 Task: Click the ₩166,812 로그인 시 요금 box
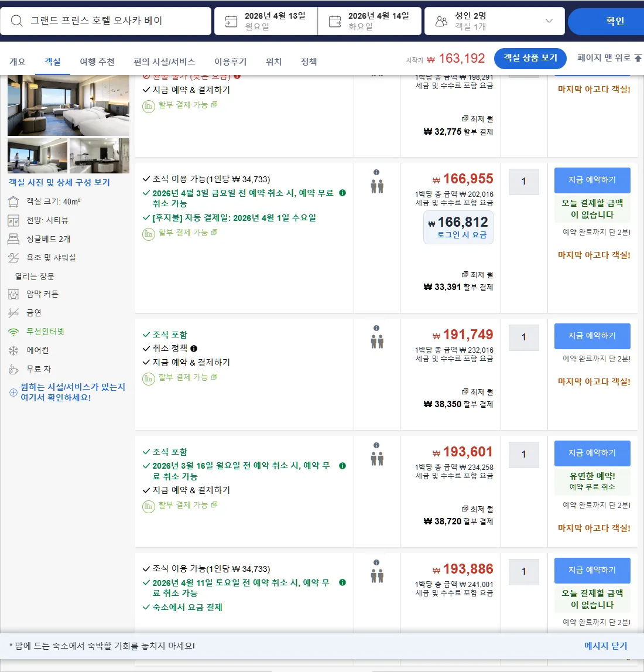click(x=458, y=227)
